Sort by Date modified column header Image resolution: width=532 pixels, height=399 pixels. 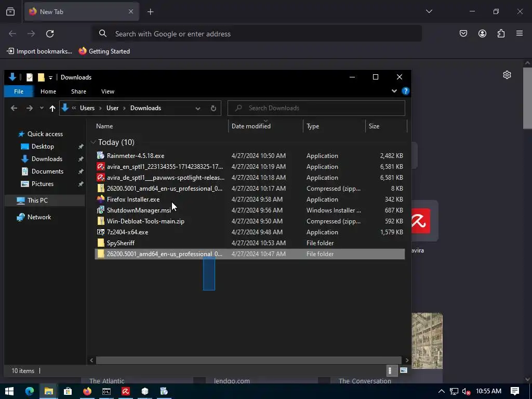(265, 126)
